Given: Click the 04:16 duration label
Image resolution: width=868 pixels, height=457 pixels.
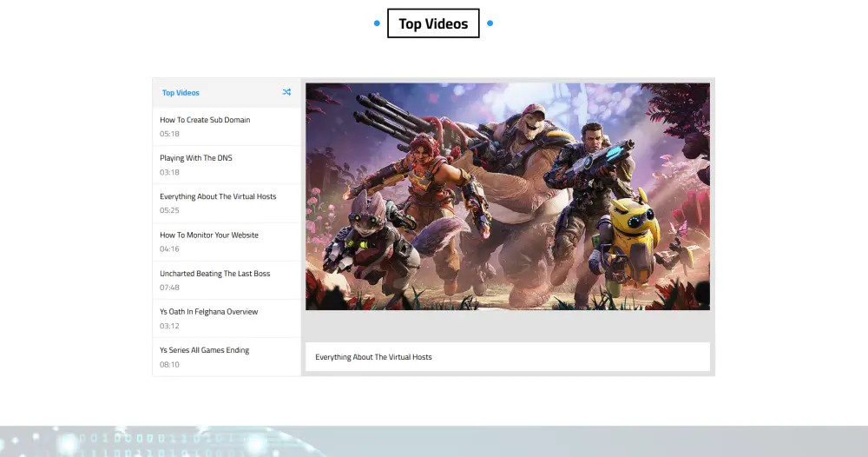Looking at the screenshot, I should [x=169, y=249].
